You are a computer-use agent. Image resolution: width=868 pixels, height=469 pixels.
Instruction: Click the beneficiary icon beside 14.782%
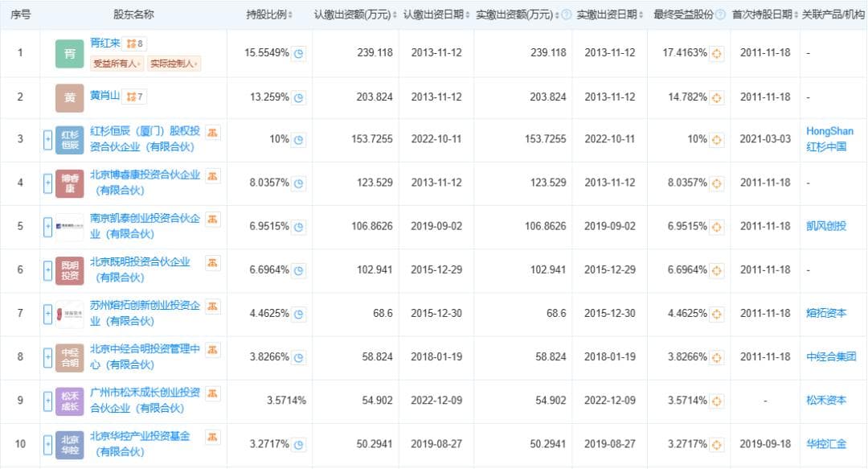[x=717, y=97]
